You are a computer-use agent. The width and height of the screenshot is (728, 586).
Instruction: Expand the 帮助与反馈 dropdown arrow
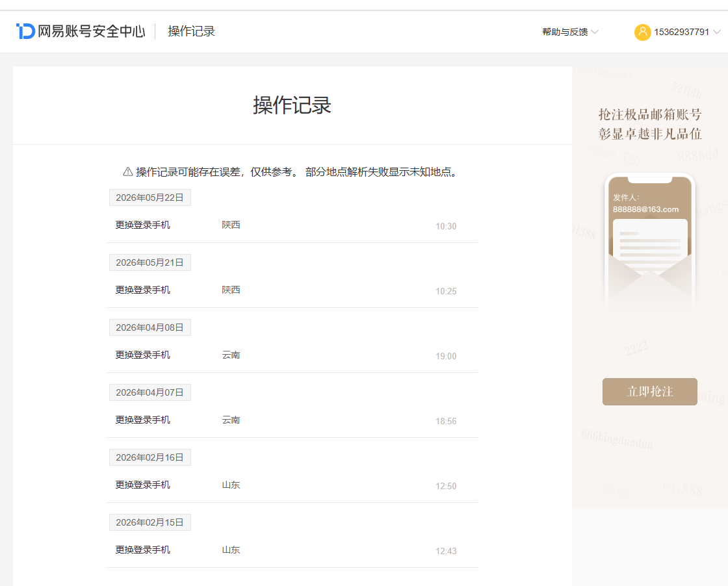595,32
